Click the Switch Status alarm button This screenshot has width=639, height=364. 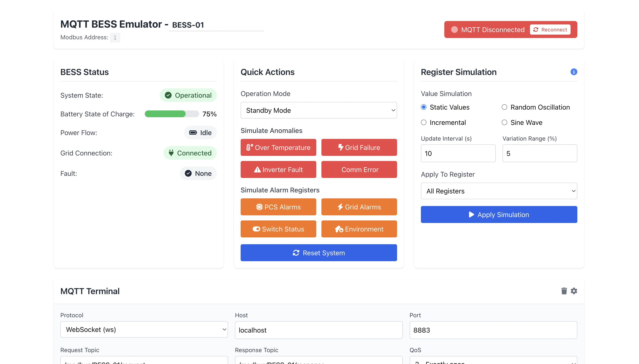coord(278,229)
